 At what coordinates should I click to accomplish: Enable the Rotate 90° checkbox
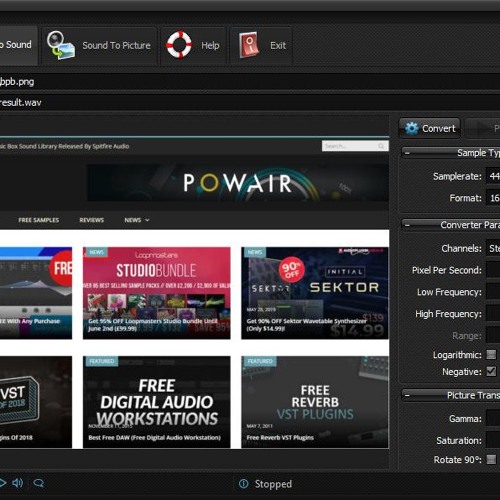491,459
